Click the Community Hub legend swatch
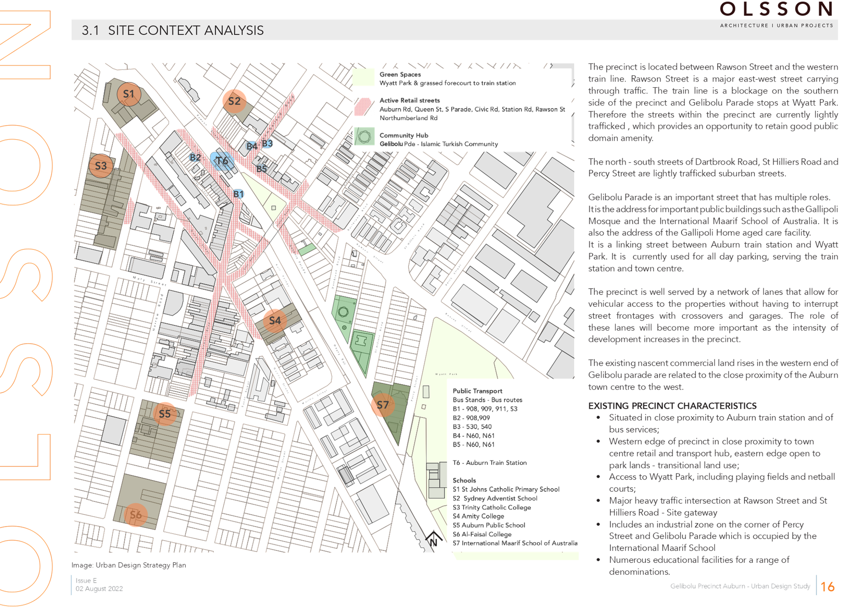The height and width of the screenshot is (611, 868). [364, 137]
